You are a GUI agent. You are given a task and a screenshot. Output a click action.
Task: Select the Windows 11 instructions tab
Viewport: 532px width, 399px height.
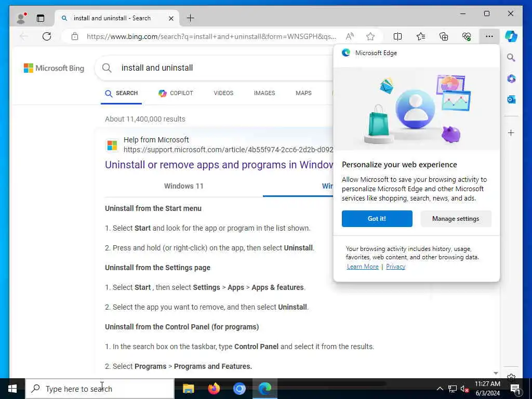coord(183,186)
